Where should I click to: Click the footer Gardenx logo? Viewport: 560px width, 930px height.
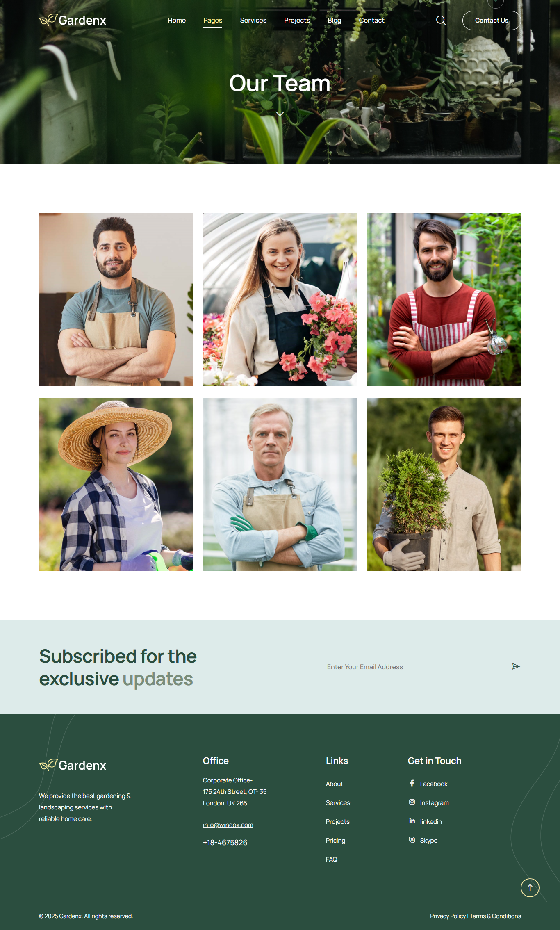(73, 765)
